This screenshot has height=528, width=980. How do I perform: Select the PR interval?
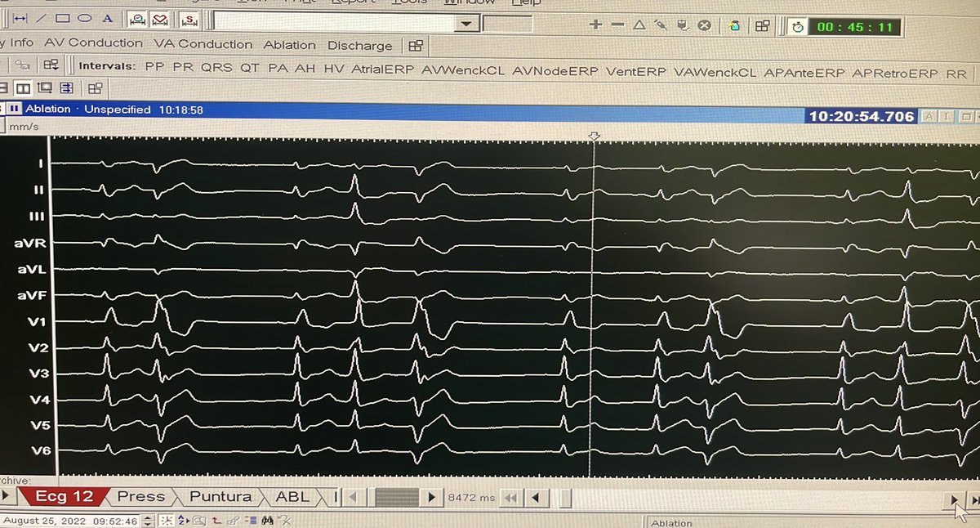point(183,67)
